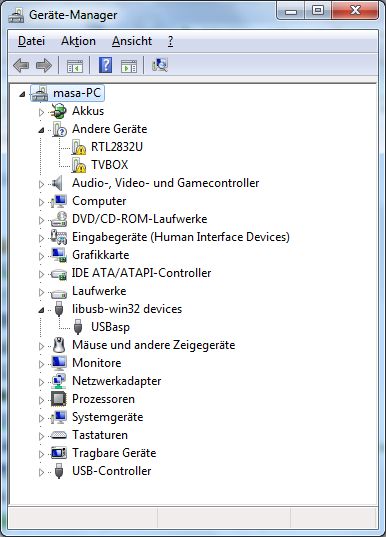
Task: Open the Aktion menu
Action: click(78, 41)
